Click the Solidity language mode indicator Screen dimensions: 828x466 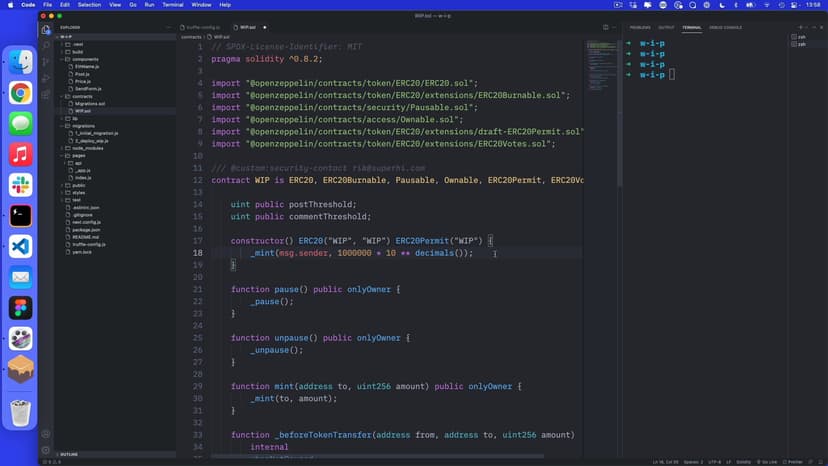[x=742, y=462]
